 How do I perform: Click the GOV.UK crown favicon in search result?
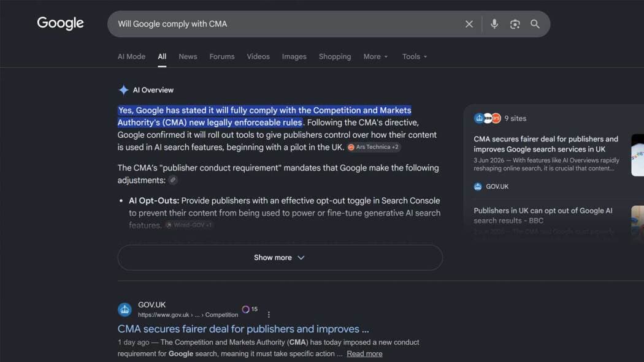[x=125, y=309]
